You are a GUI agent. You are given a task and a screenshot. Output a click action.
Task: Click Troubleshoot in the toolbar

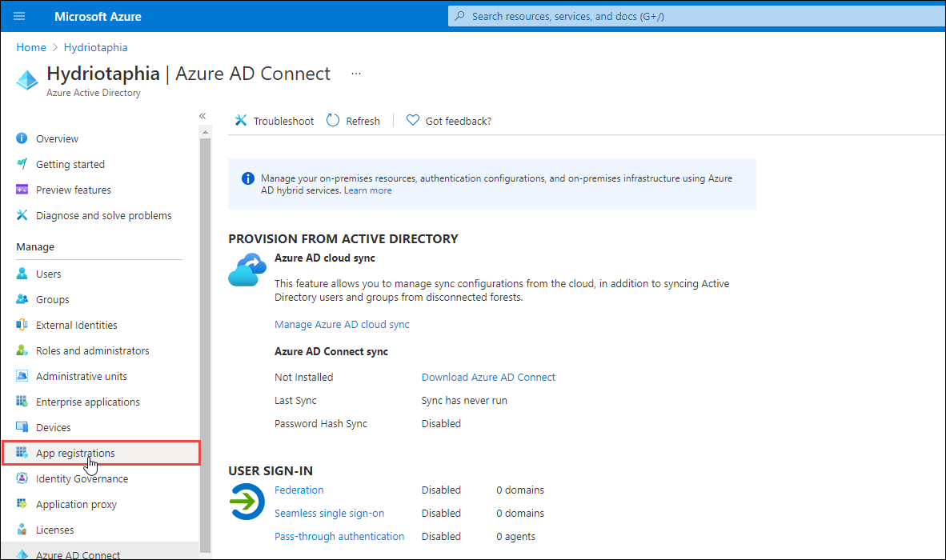coord(274,120)
